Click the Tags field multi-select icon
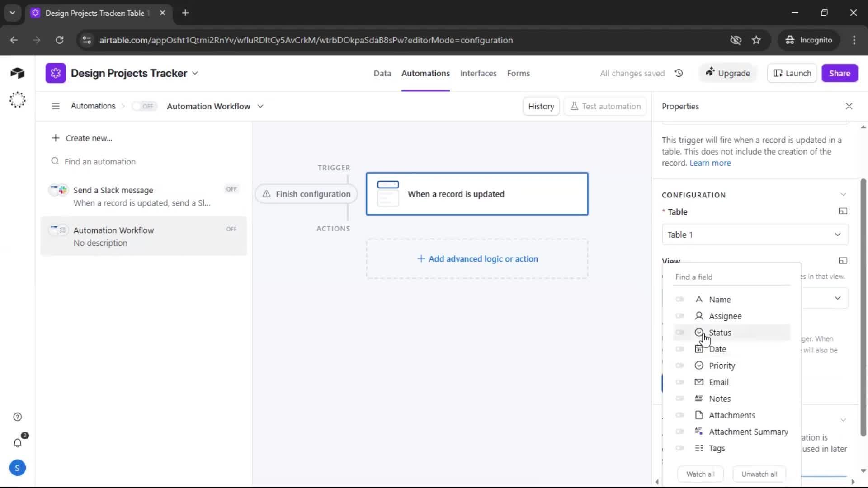The image size is (868, 488). [699, 448]
